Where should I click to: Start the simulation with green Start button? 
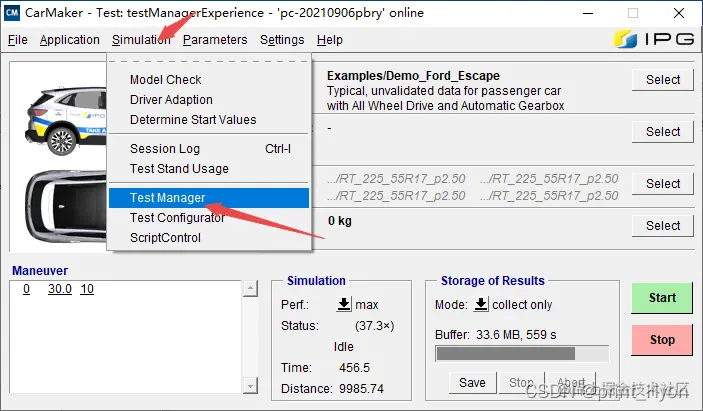tap(662, 298)
